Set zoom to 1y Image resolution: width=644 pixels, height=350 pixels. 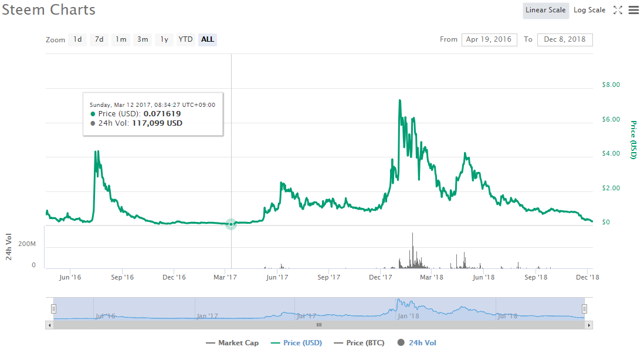tap(164, 39)
